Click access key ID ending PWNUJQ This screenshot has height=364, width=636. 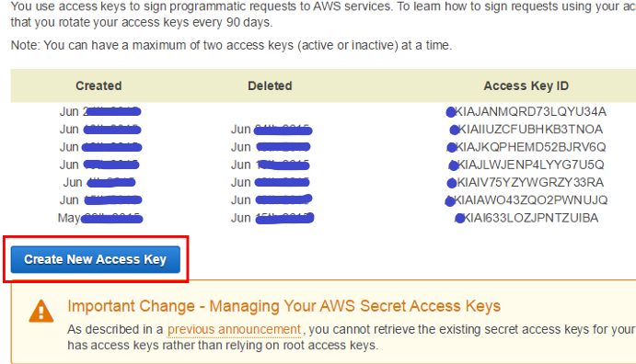(526, 200)
